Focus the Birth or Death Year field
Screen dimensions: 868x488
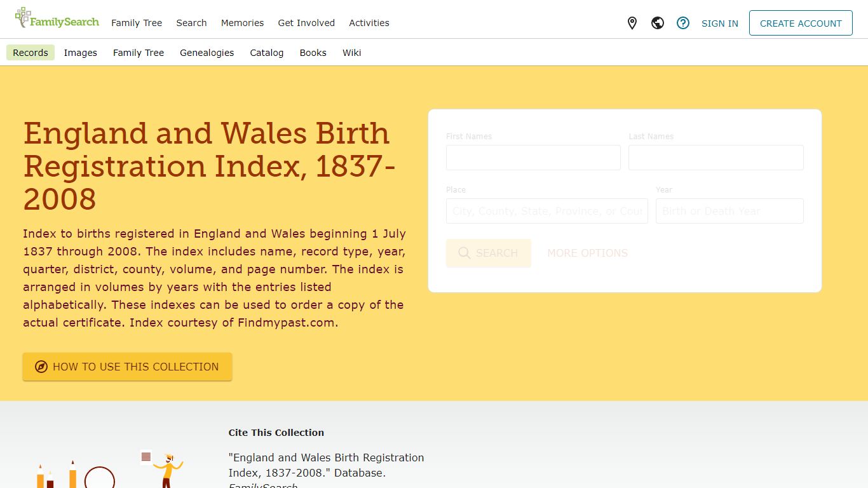[729, 211]
